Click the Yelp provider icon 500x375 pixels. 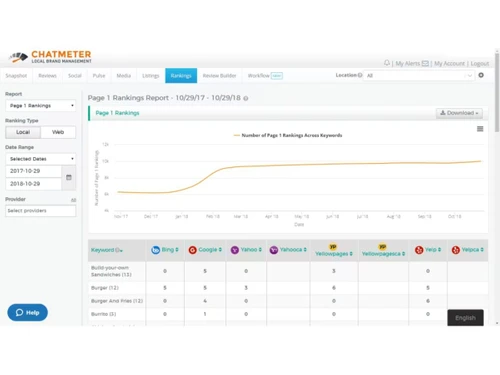pyautogui.click(x=419, y=250)
